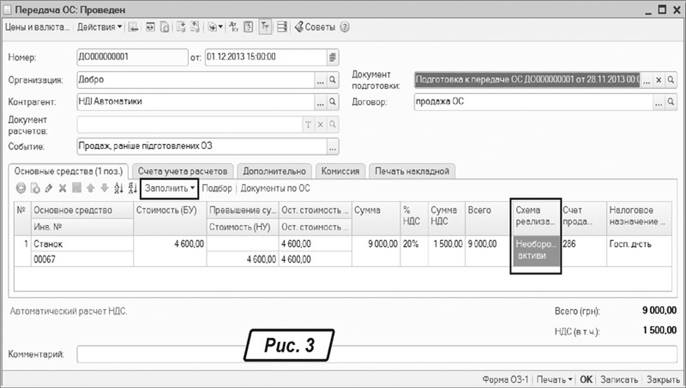Sort table descending with Z-A icon
The width and height of the screenshot is (686, 388).
[133, 189]
